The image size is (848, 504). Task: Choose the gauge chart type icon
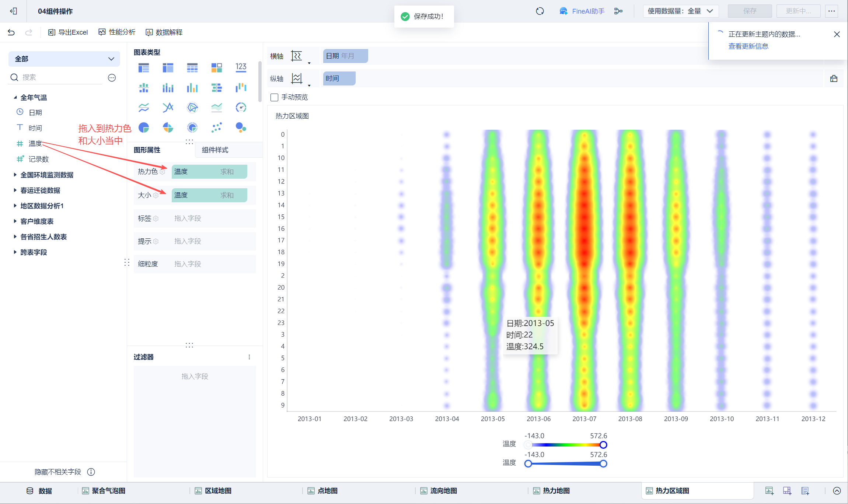coord(241,108)
